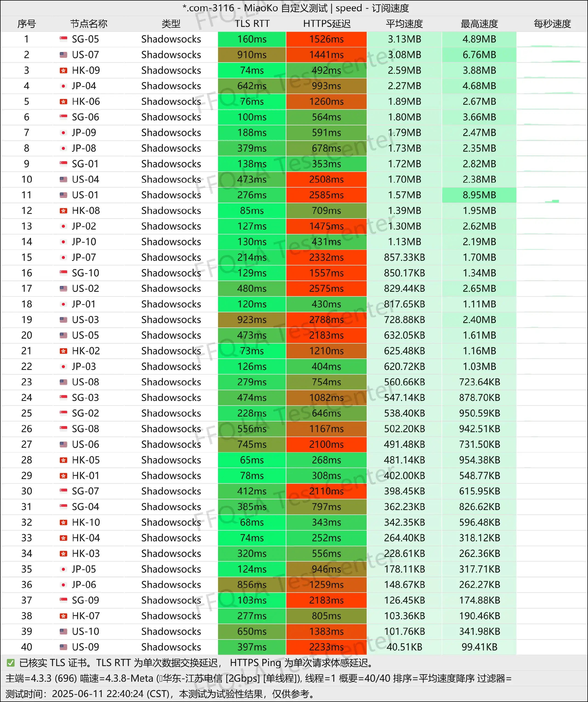Click the 2233ms HTTPS delay cell

coord(327,647)
